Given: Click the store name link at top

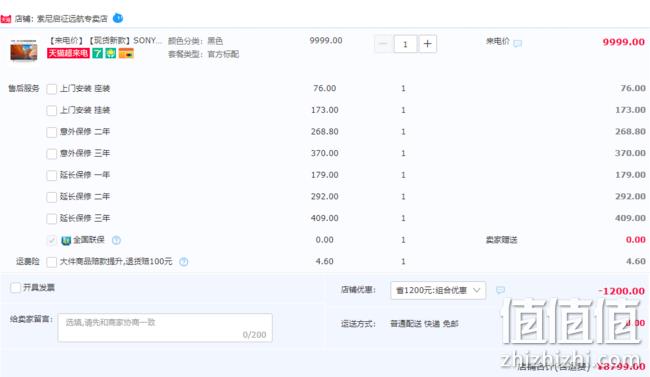Looking at the screenshot, I should (x=72, y=19).
